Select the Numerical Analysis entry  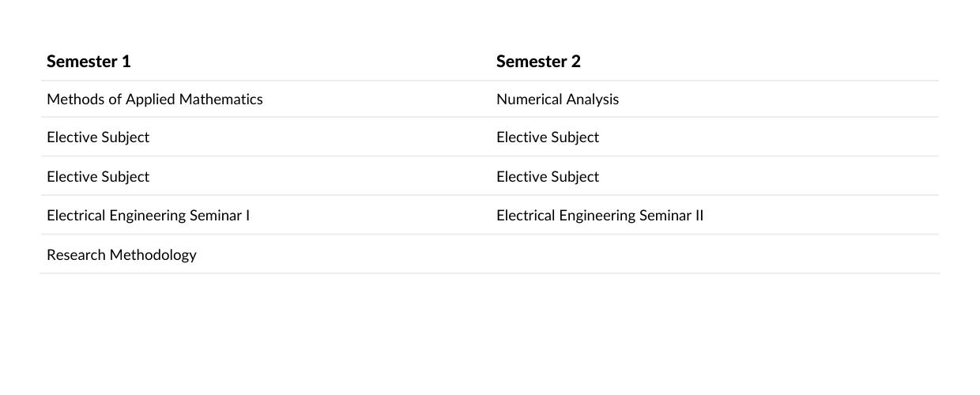tap(557, 100)
